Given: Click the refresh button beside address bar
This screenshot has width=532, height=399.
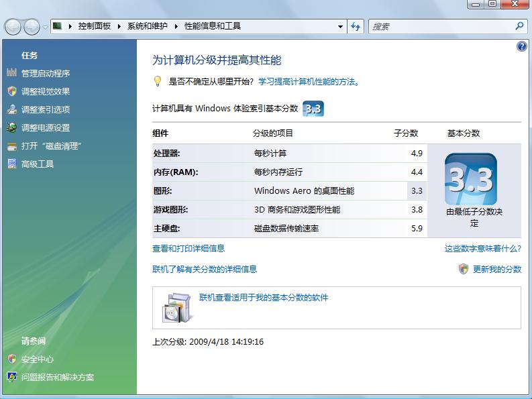Looking at the screenshot, I should tap(356, 26).
